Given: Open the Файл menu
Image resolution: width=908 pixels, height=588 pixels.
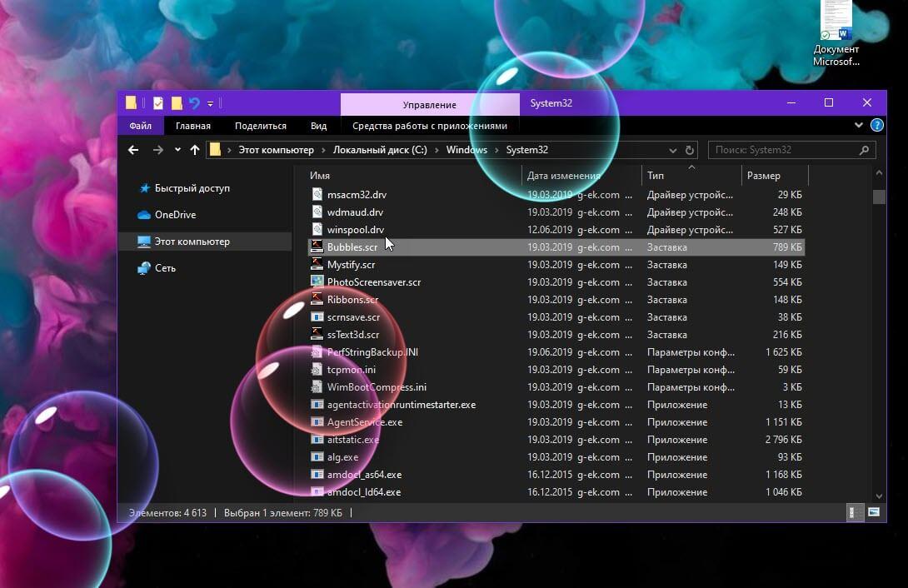Looking at the screenshot, I should tap(140, 126).
